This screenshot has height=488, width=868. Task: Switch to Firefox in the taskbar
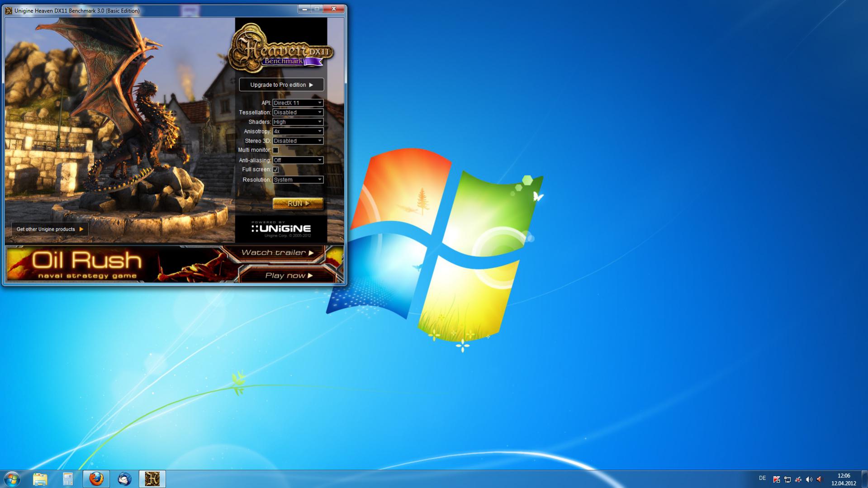coord(96,479)
